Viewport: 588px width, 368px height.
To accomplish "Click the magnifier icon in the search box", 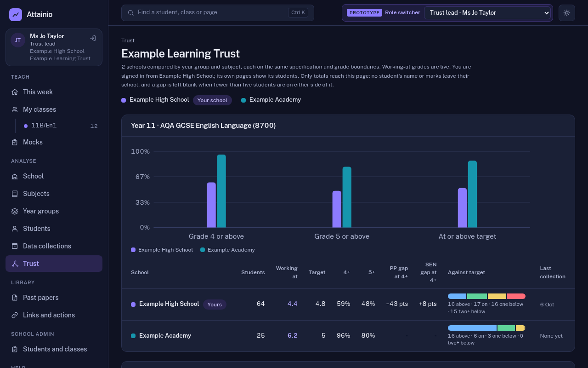I will click(131, 13).
